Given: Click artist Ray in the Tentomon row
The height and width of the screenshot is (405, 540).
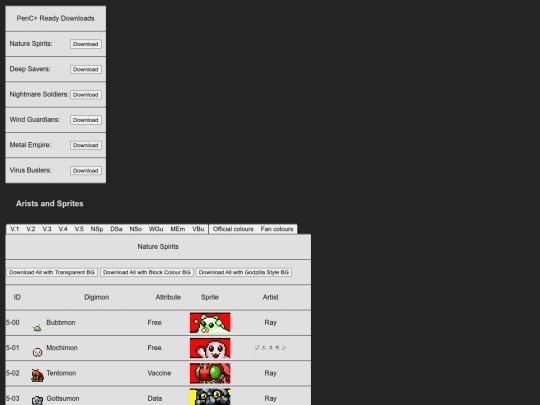Looking at the screenshot, I should coord(270,373).
